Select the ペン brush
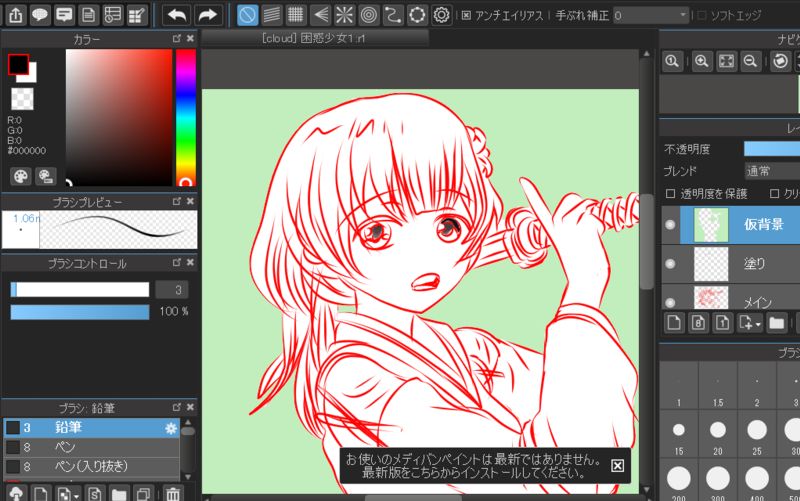Image resolution: width=800 pixels, height=501 pixels. [92, 447]
